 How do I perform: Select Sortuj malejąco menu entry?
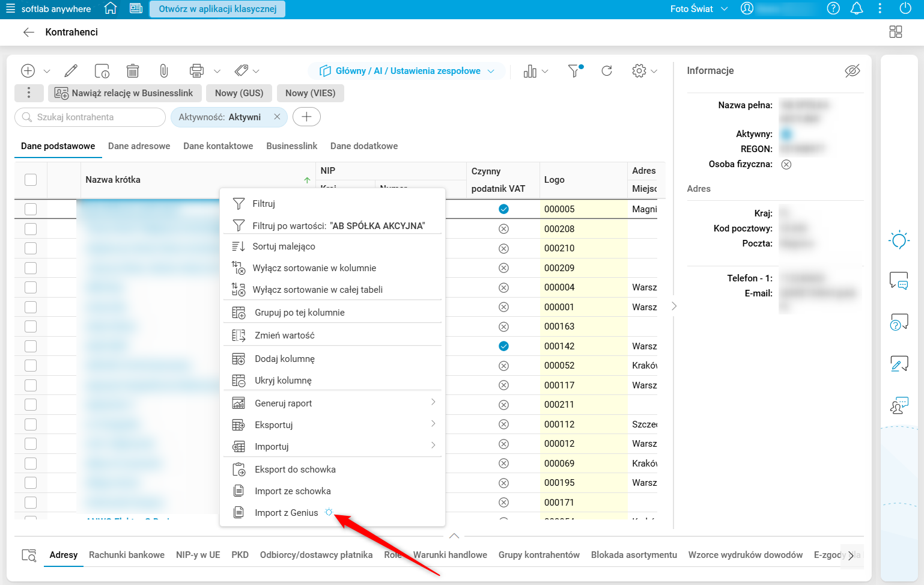click(x=333, y=247)
